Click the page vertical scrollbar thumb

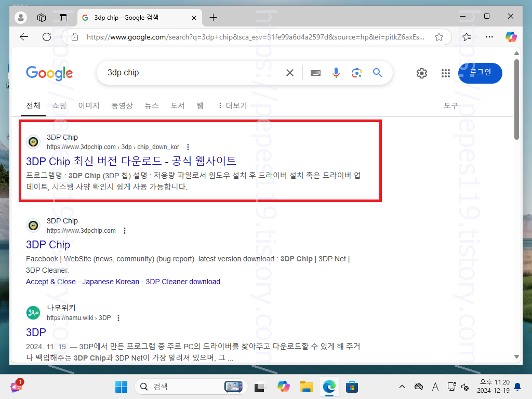tap(516, 99)
